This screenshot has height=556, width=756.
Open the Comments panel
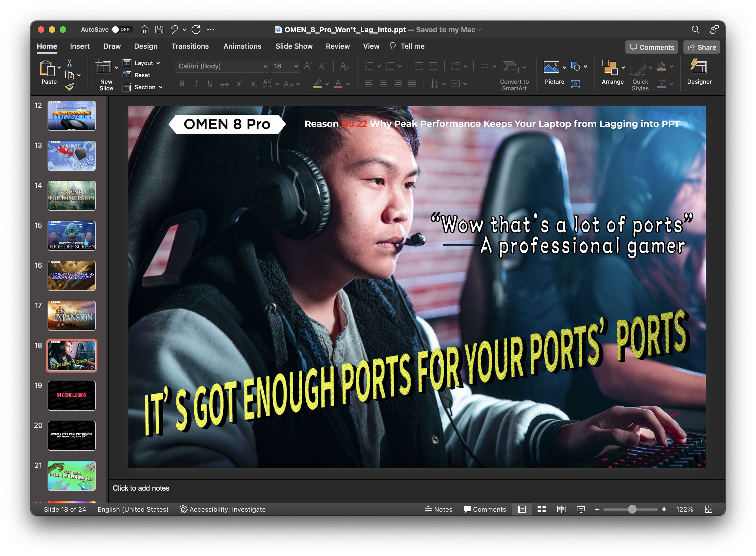pos(651,47)
